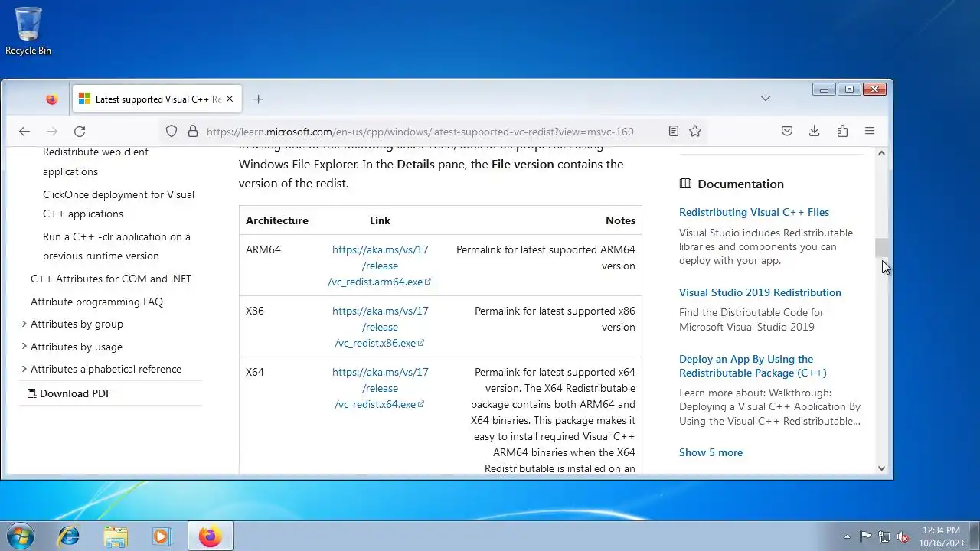The width and height of the screenshot is (980, 551).
Task: Open the Save to Pocket icon
Action: pos(787,132)
